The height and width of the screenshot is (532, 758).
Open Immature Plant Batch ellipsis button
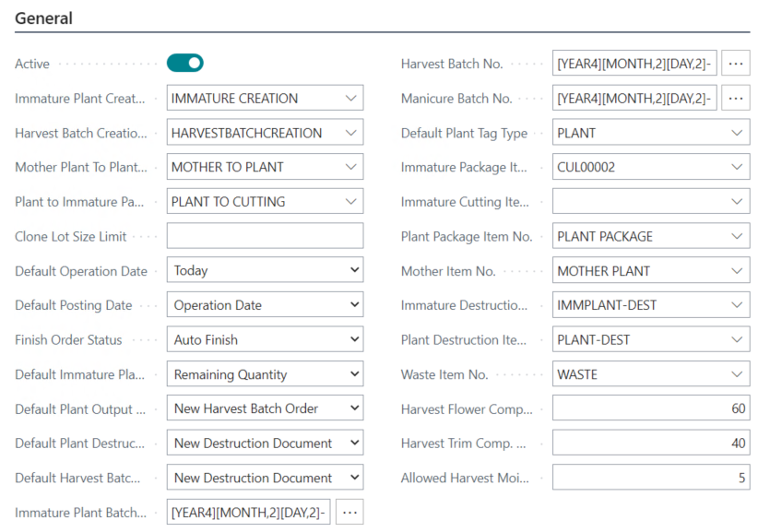(349, 513)
